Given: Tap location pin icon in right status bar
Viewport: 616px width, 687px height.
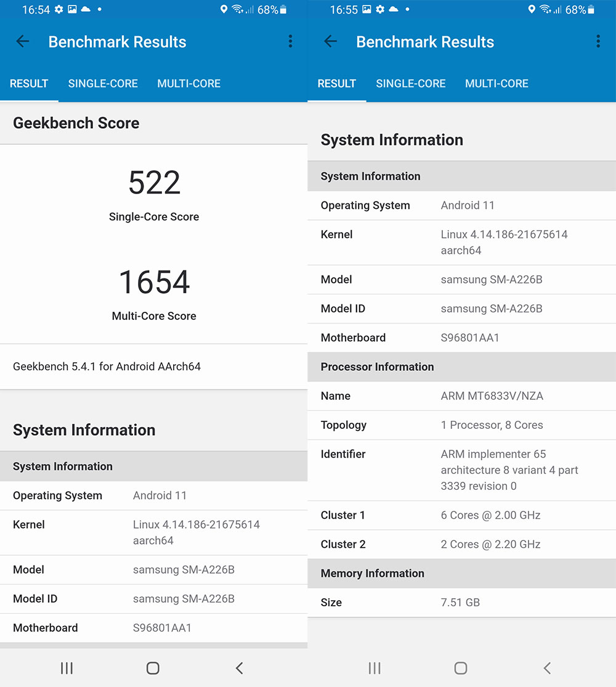Looking at the screenshot, I should 532,10.
